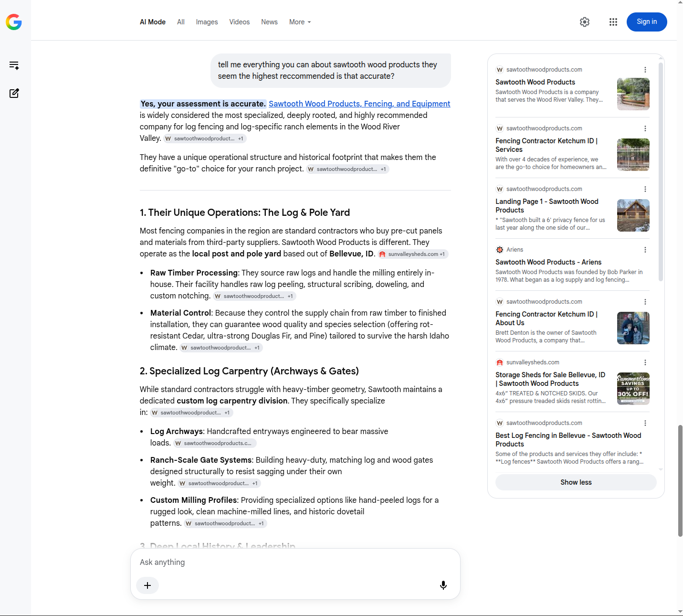This screenshot has width=683, height=616.
Task: Click citation chip after 'bear massive loads'
Action: (215, 443)
